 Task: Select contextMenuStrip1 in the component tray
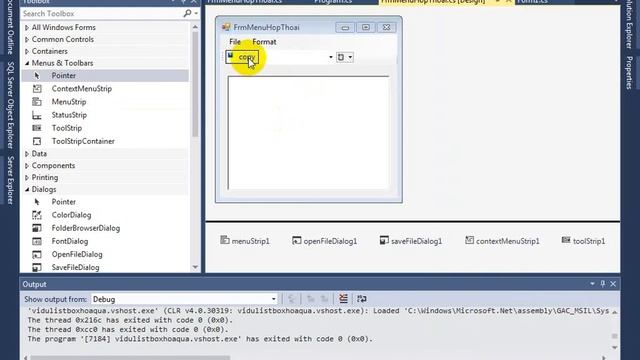coord(502,241)
